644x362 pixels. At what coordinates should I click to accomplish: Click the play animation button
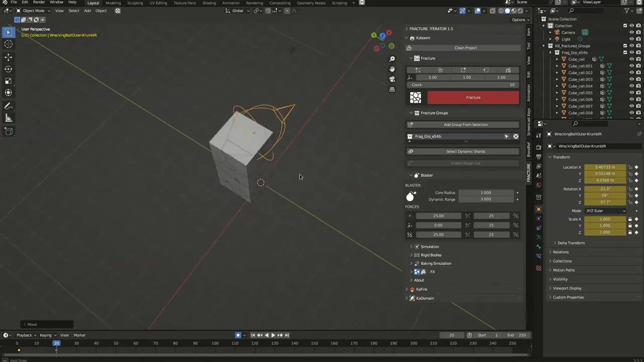tap(273, 335)
